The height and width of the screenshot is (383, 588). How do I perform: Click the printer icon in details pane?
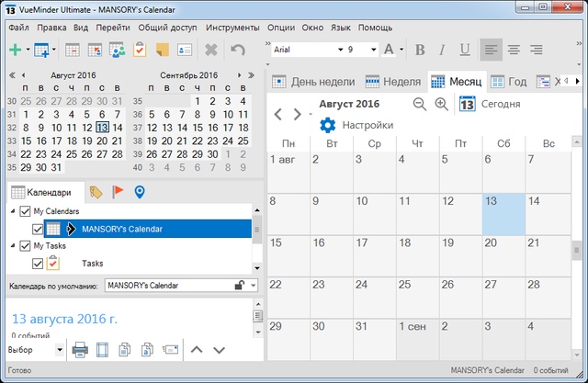[x=80, y=350]
